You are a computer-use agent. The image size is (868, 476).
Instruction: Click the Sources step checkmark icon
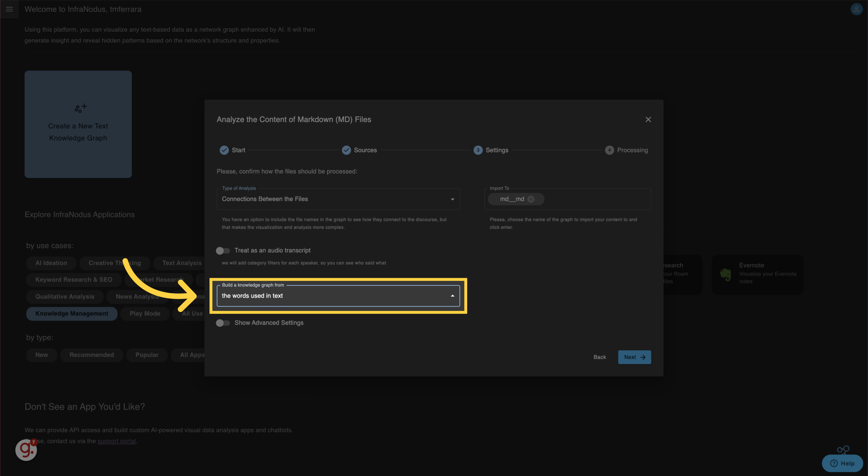pos(346,150)
